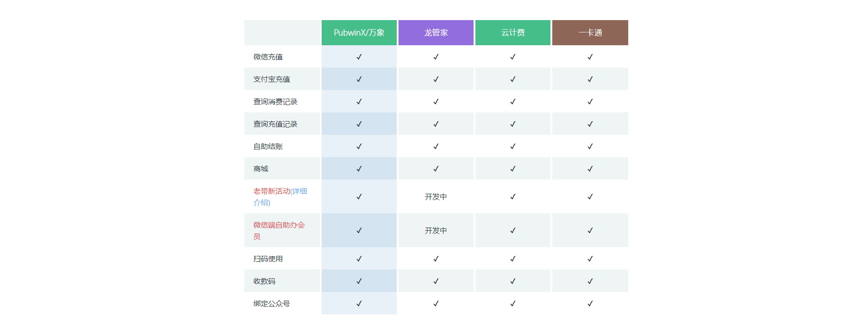Click PubwinX checkmark in 扫码使用 row
Screen dimensions: 868x334
(359, 259)
